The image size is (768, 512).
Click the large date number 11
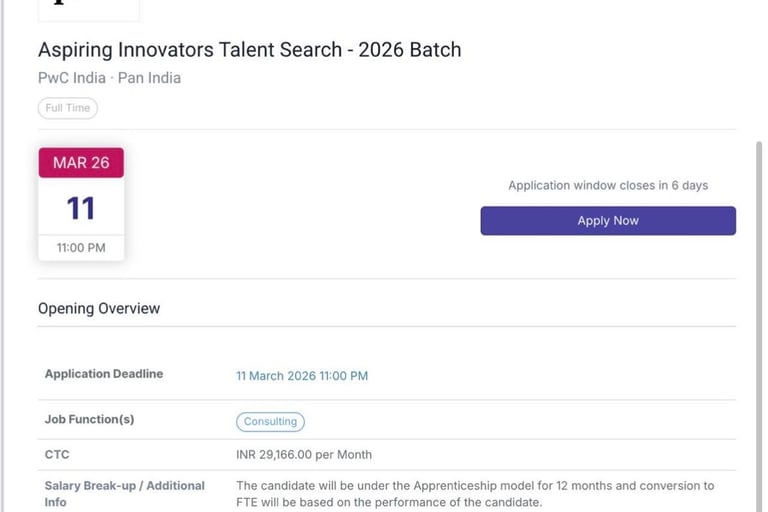[x=81, y=208]
